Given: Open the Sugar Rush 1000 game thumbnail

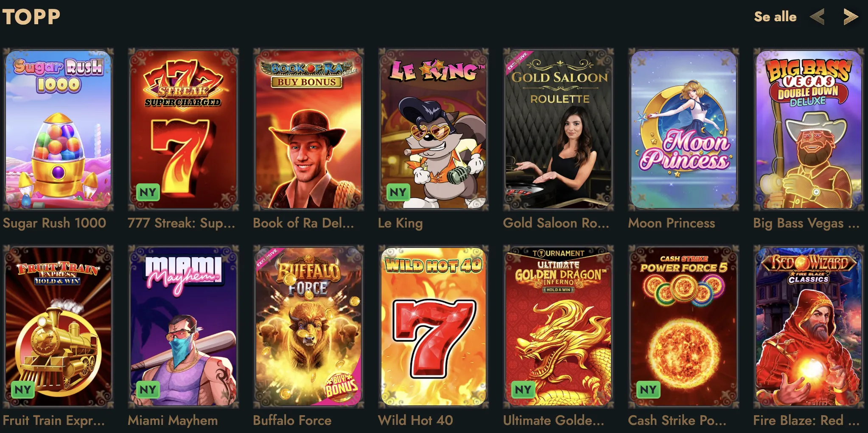Looking at the screenshot, I should click(x=58, y=129).
